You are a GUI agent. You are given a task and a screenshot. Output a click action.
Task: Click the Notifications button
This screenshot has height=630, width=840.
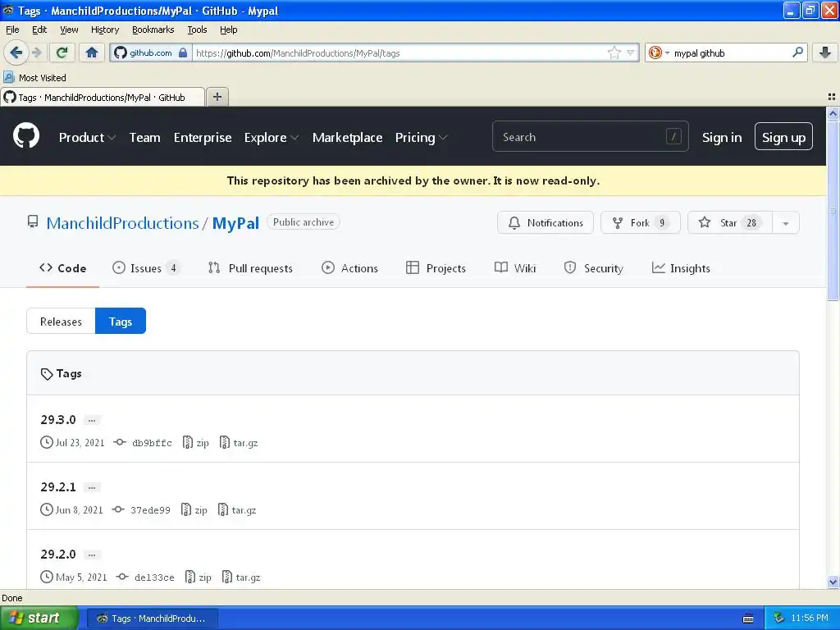pyautogui.click(x=546, y=223)
